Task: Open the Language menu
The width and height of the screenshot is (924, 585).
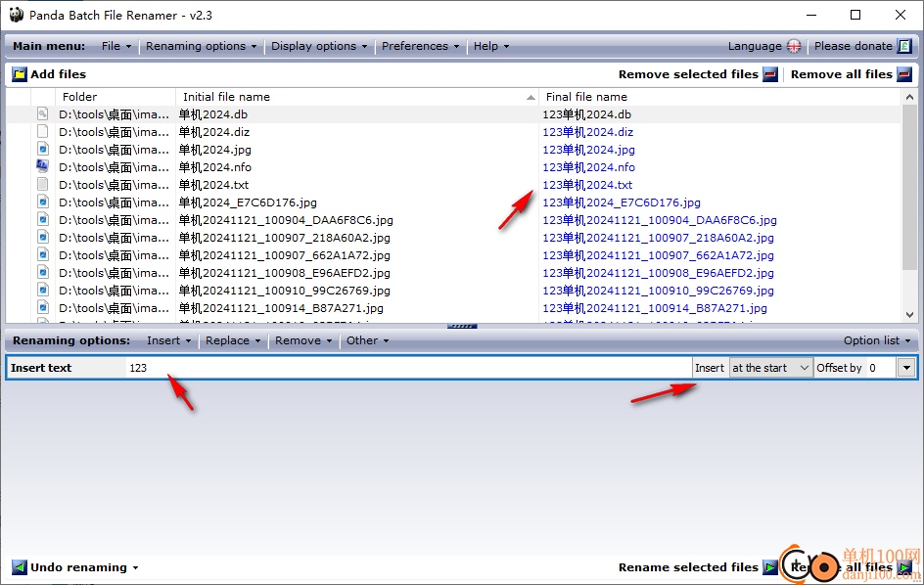Action: tap(763, 46)
